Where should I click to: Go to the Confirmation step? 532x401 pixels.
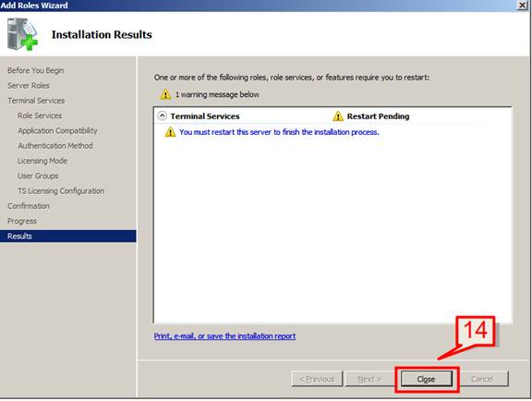[x=29, y=206]
